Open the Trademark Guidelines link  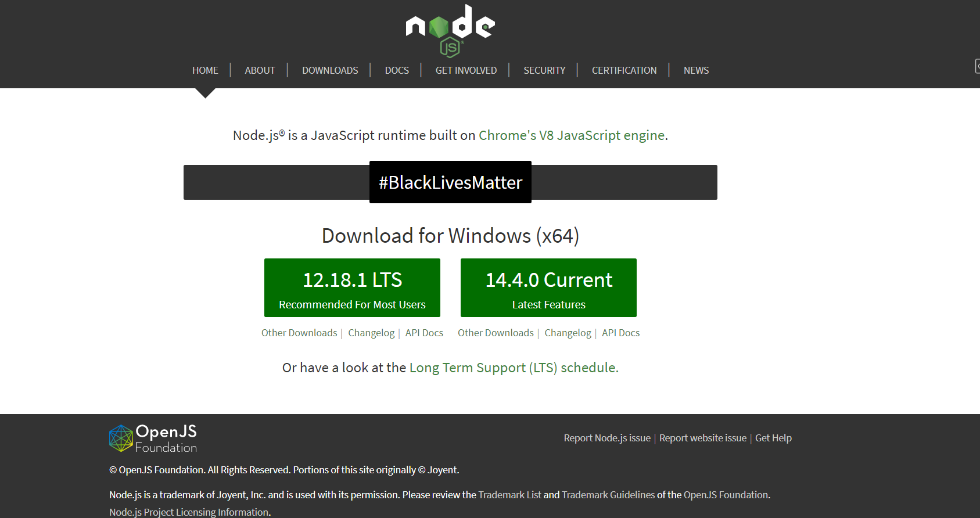coord(608,495)
